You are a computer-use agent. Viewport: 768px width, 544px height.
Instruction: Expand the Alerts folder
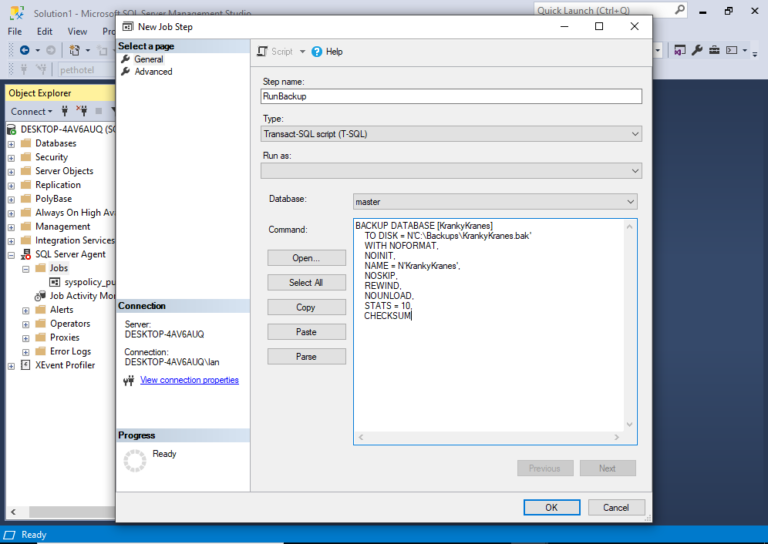[26, 310]
